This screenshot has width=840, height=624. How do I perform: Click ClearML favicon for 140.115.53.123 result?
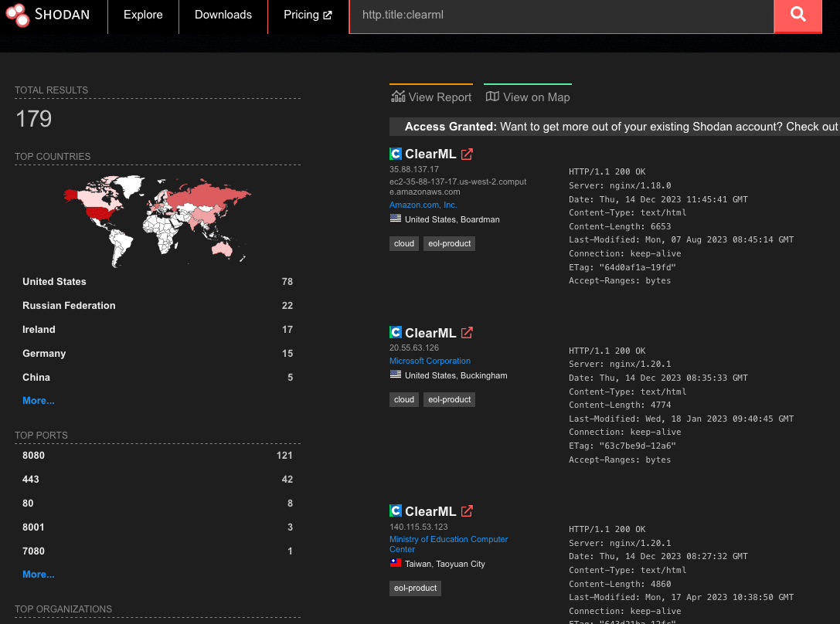[x=396, y=510]
